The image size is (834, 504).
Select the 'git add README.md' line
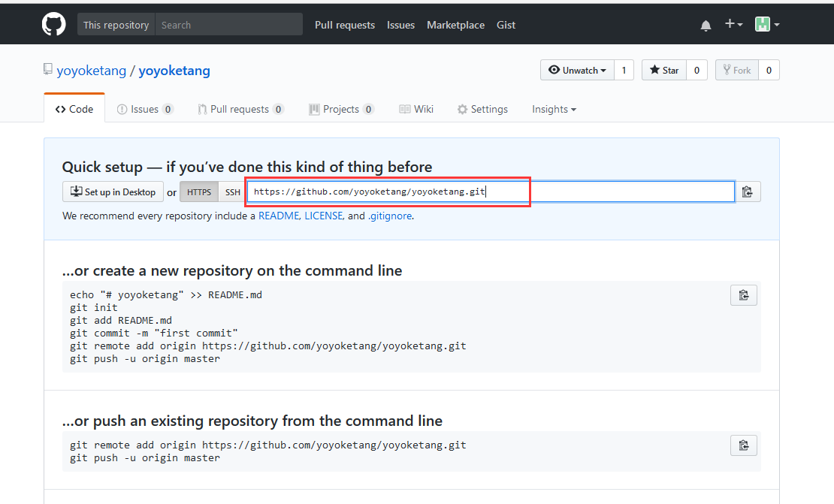coord(121,321)
